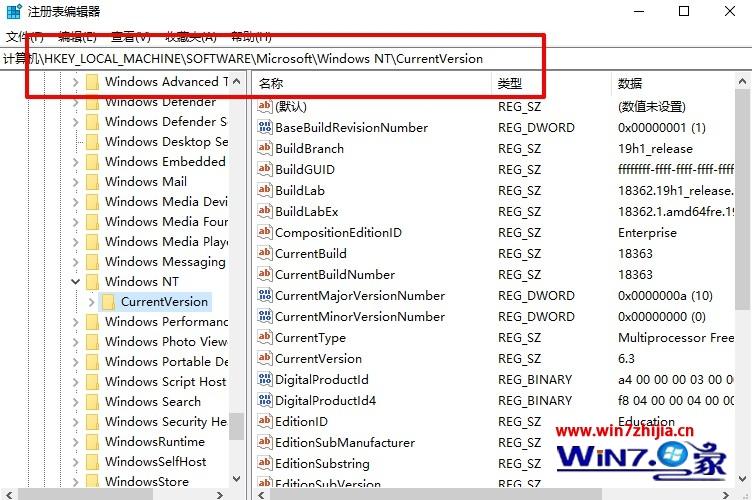Click the string icon beside EditionSubstring
The width and height of the screenshot is (752, 500).
tap(265, 463)
